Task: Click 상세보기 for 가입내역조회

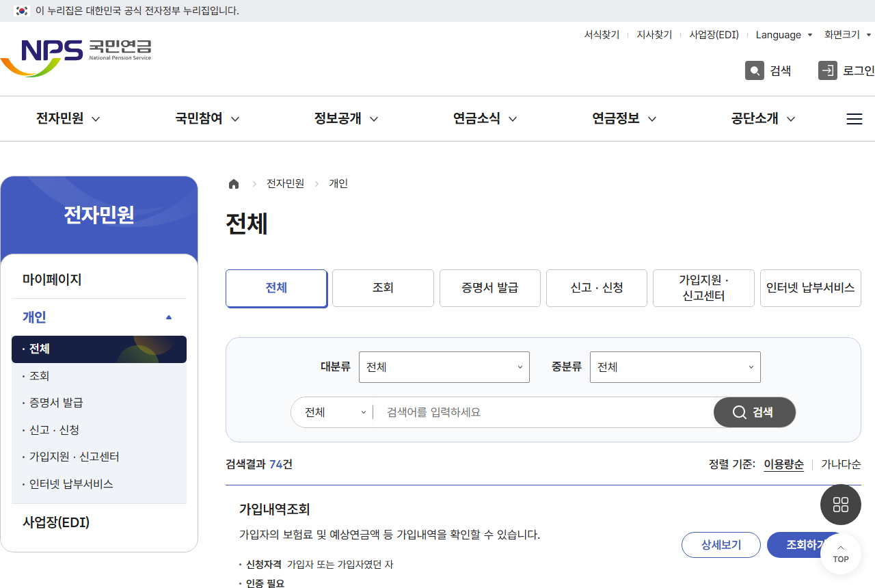Action: click(x=721, y=545)
